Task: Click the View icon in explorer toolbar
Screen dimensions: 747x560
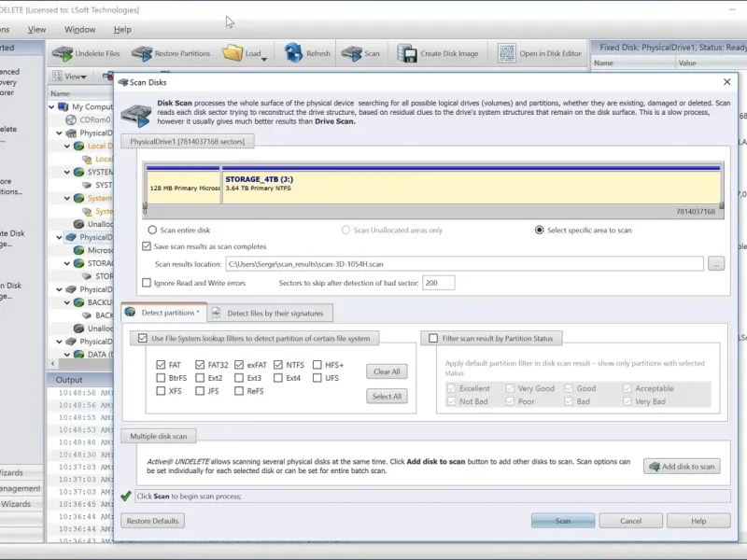Action: tap(57, 76)
